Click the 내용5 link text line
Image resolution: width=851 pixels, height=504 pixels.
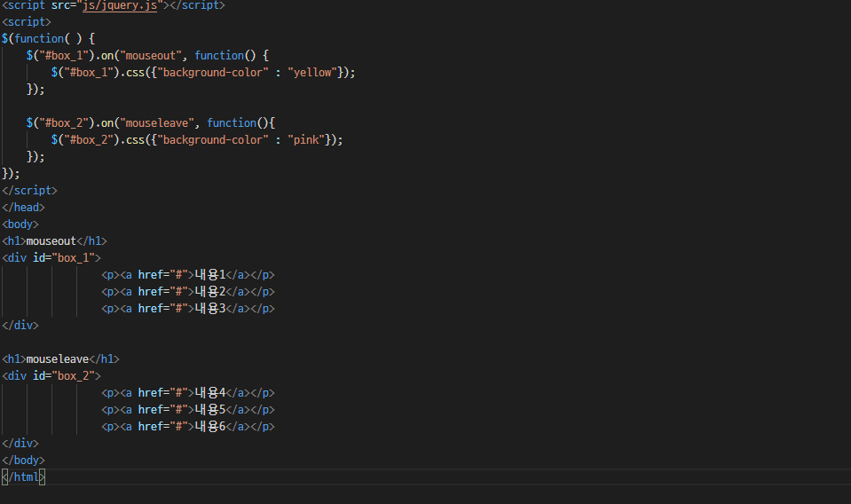tap(188, 410)
